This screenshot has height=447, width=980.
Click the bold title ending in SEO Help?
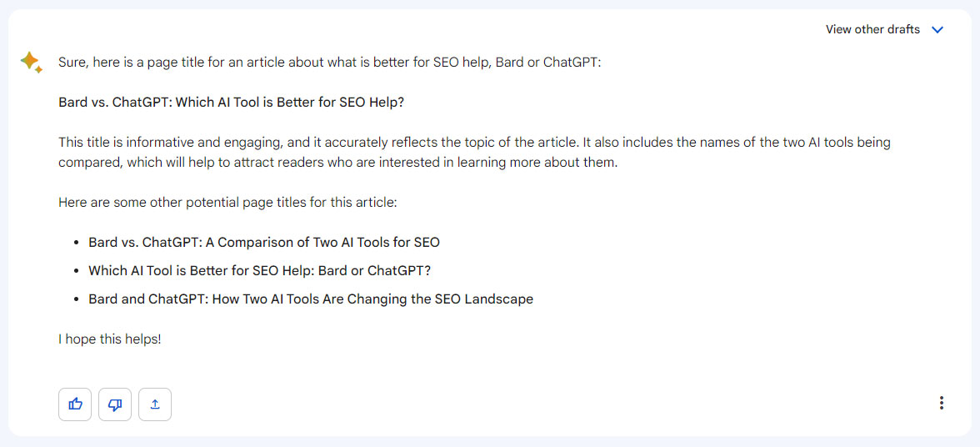(232, 103)
